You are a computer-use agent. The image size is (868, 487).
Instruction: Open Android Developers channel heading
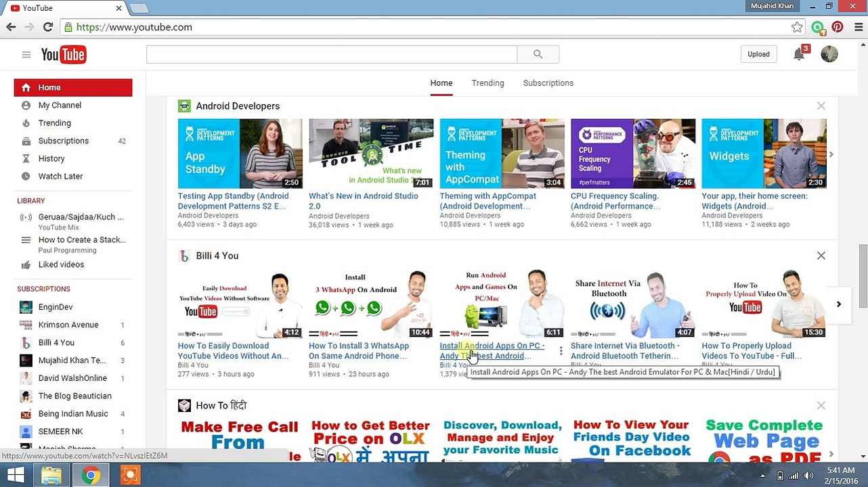pyautogui.click(x=238, y=106)
